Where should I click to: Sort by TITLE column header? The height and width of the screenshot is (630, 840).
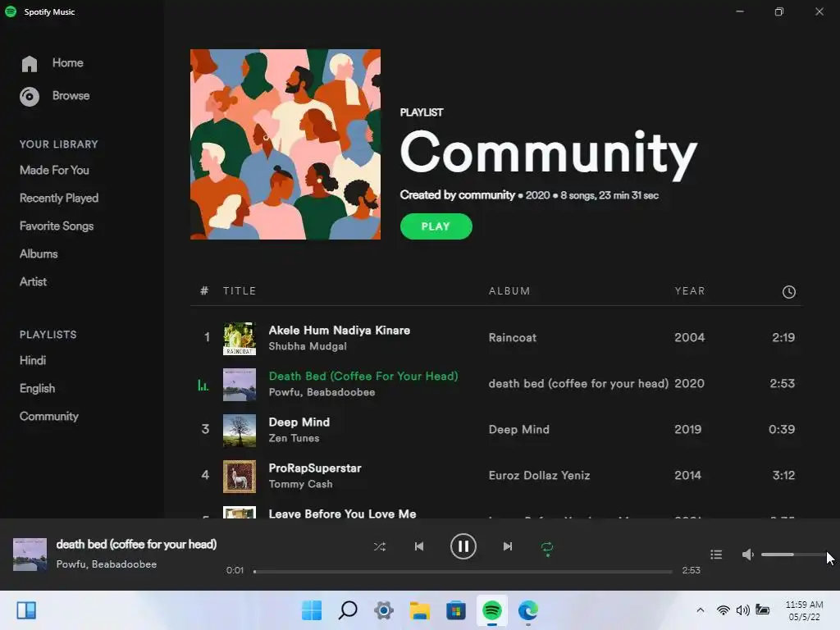click(240, 291)
